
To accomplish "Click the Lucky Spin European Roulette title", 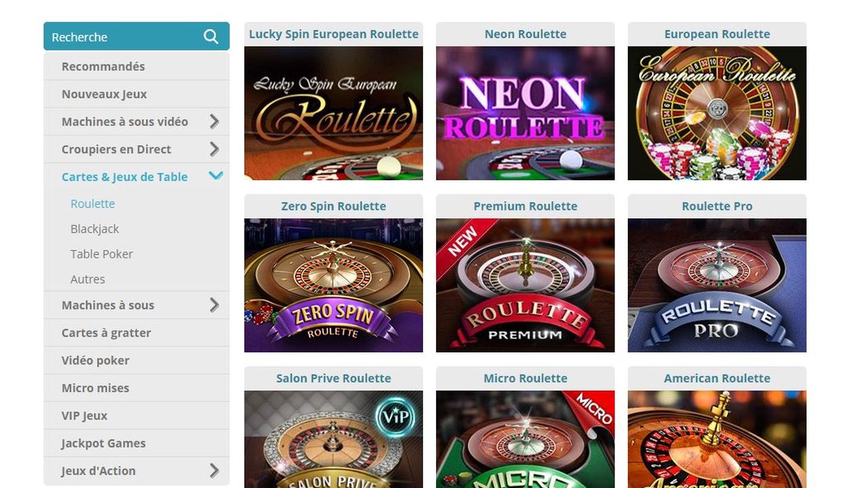I will pyautogui.click(x=334, y=34).
